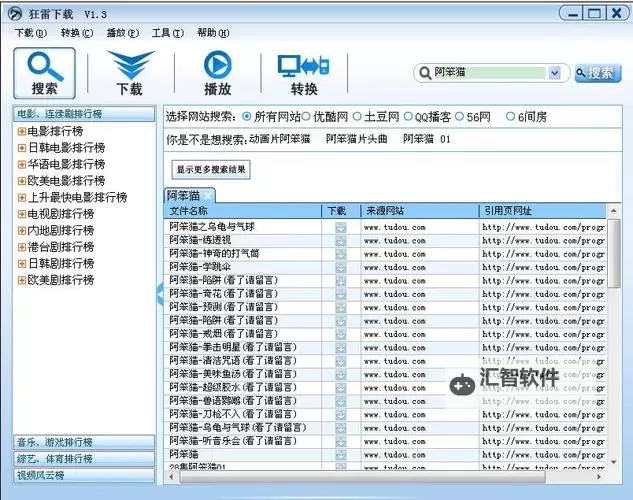Close the 阿笨猫 results tab
This screenshot has height=500, width=633.
[x=208, y=196]
